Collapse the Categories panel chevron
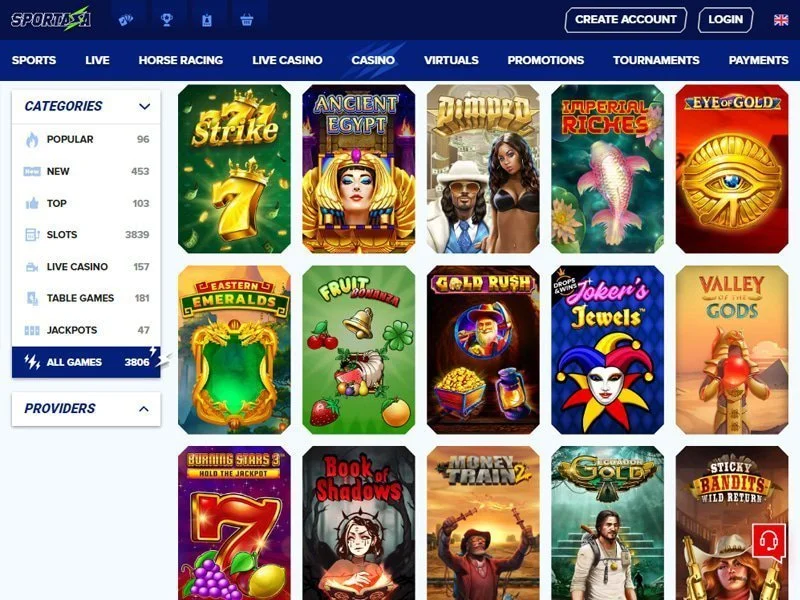This screenshot has height=600, width=800. pos(144,106)
